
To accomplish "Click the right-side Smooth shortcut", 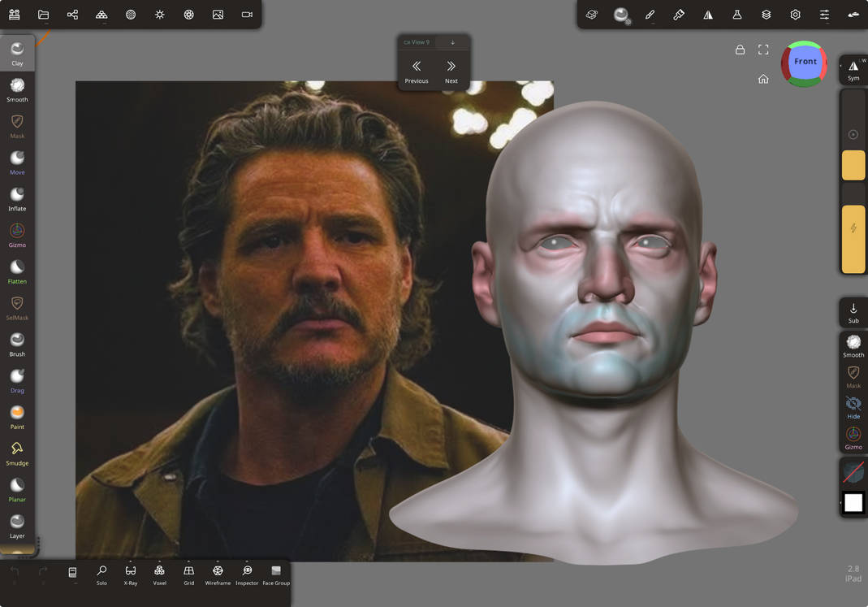I will tap(853, 345).
